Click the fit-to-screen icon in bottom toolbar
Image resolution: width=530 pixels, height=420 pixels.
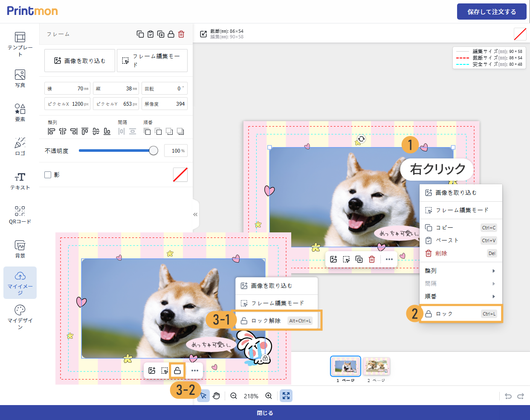[286, 396]
